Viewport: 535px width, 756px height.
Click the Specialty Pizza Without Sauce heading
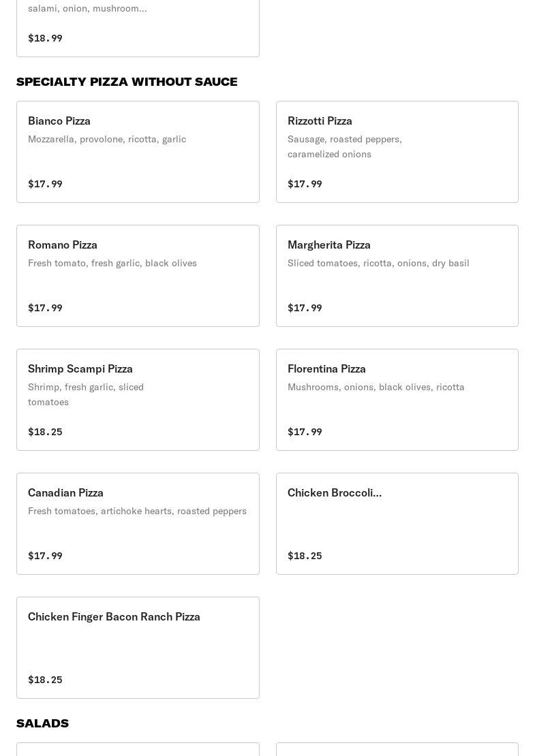(127, 82)
